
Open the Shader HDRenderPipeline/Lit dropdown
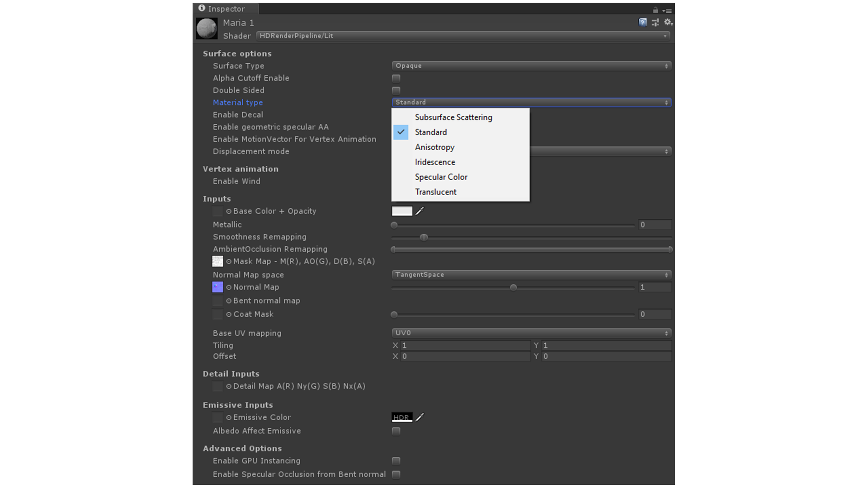point(463,36)
